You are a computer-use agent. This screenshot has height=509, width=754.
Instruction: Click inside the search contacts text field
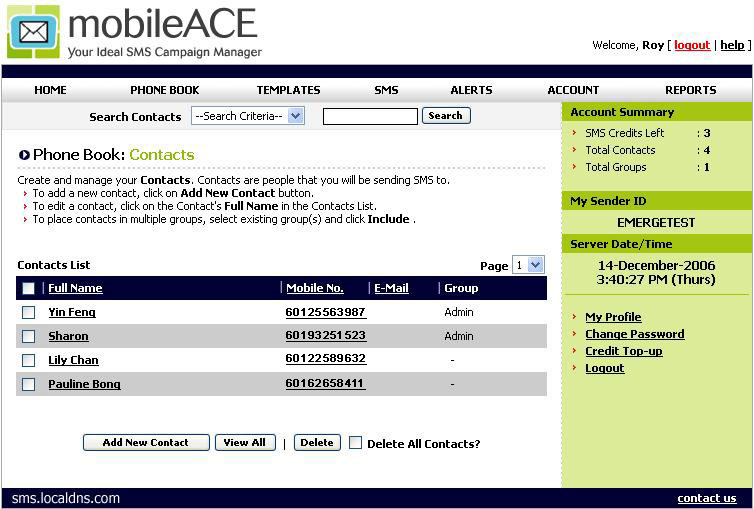(x=370, y=117)
